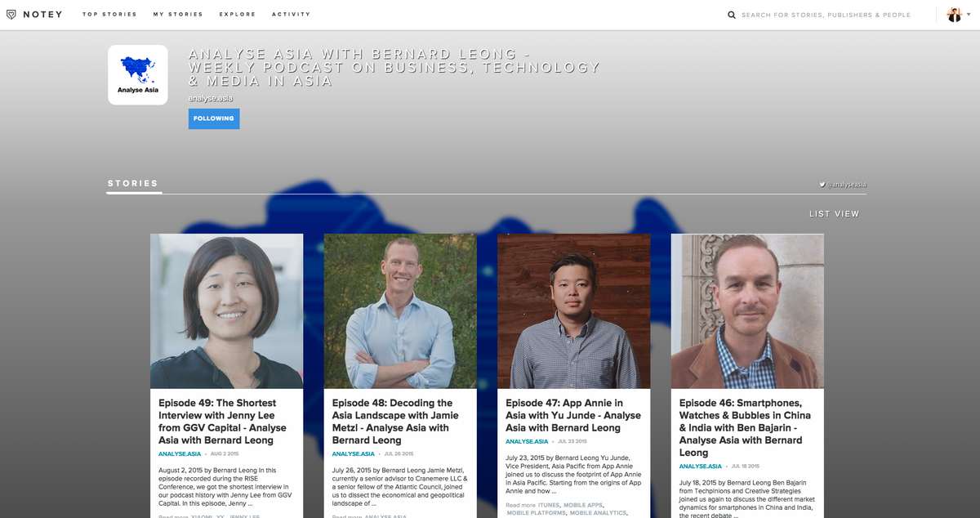This screenshot has height=518, width=980.
Task: Click Read more on Episode 47 card
Action: click(x=520, y=505)
